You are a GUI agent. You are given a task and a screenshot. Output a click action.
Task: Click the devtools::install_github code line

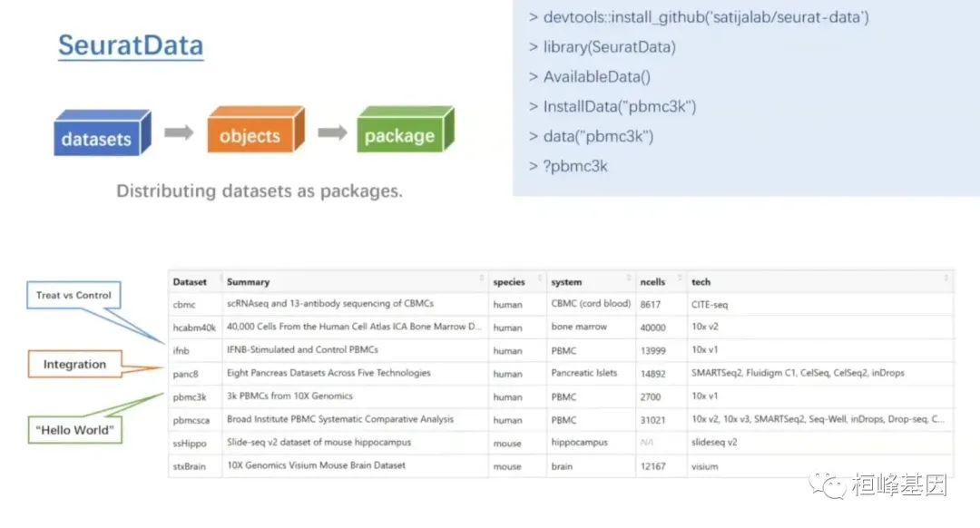(699, 18)
